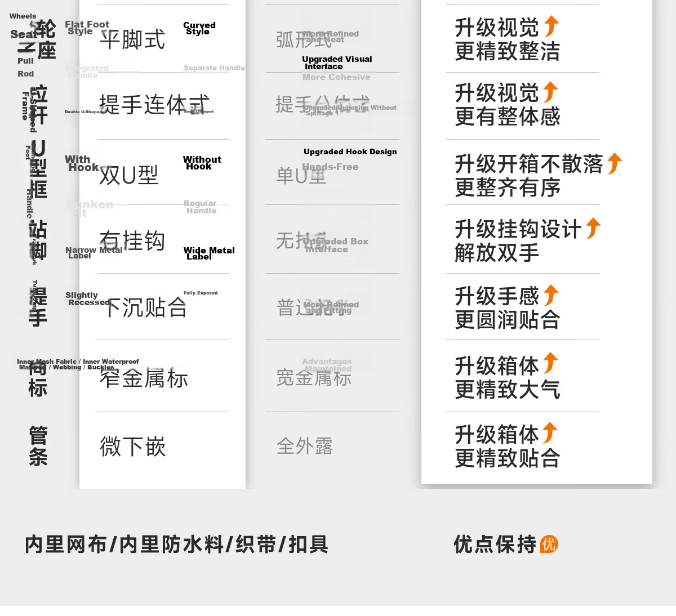Click the grey 全外露 text
The image size is (676, 616).
coord(305,447)
